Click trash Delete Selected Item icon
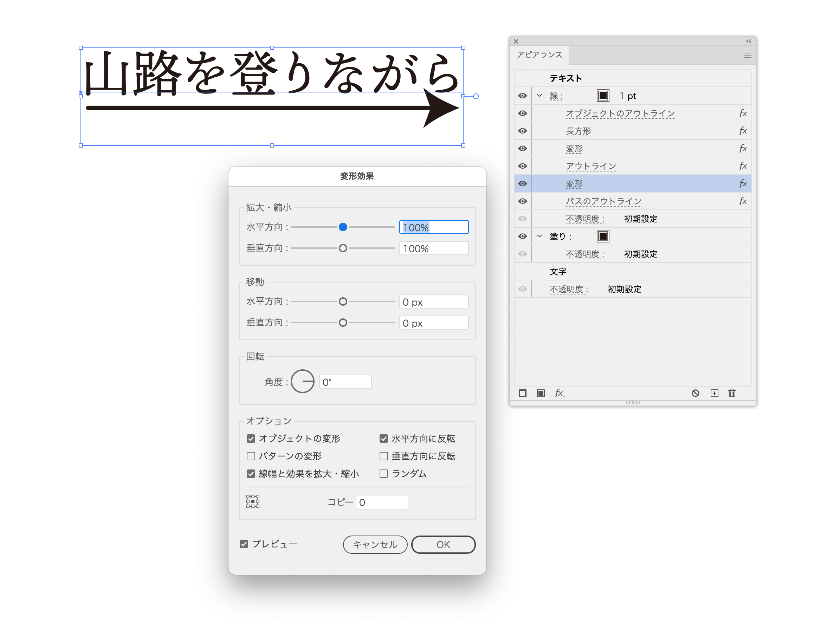Screen dimensions: 840x629 [732, 393]
